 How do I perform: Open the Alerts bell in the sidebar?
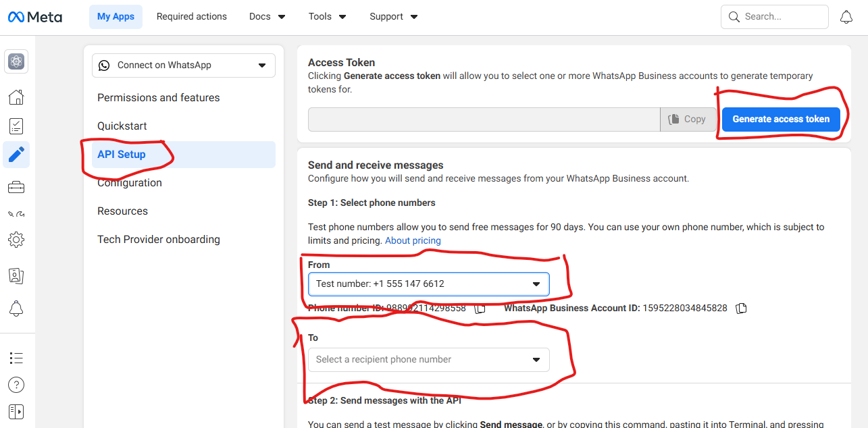(x=16, y=309)
